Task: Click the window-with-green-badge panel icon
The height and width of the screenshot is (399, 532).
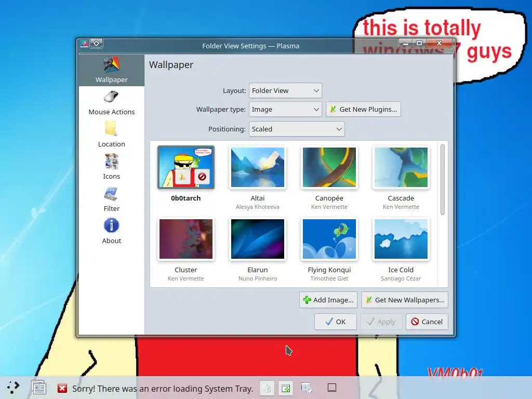Action: pyautogui.click(x=286, y=388)
